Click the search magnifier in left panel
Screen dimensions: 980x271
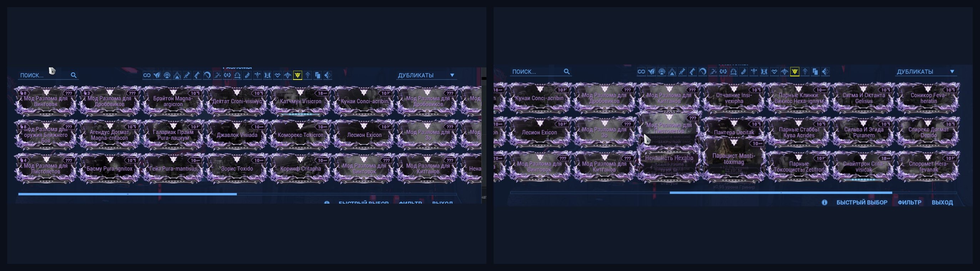(74, 75)
